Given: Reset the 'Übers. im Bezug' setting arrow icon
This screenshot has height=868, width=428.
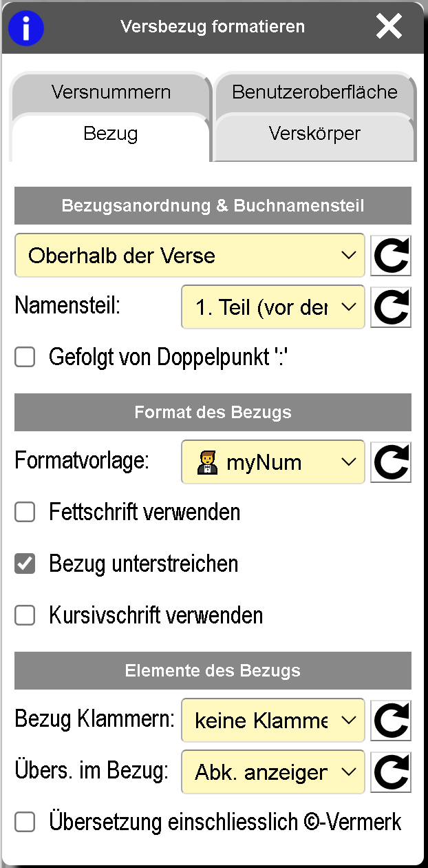Looking at the screenshot, I should [x=391, y=772].
